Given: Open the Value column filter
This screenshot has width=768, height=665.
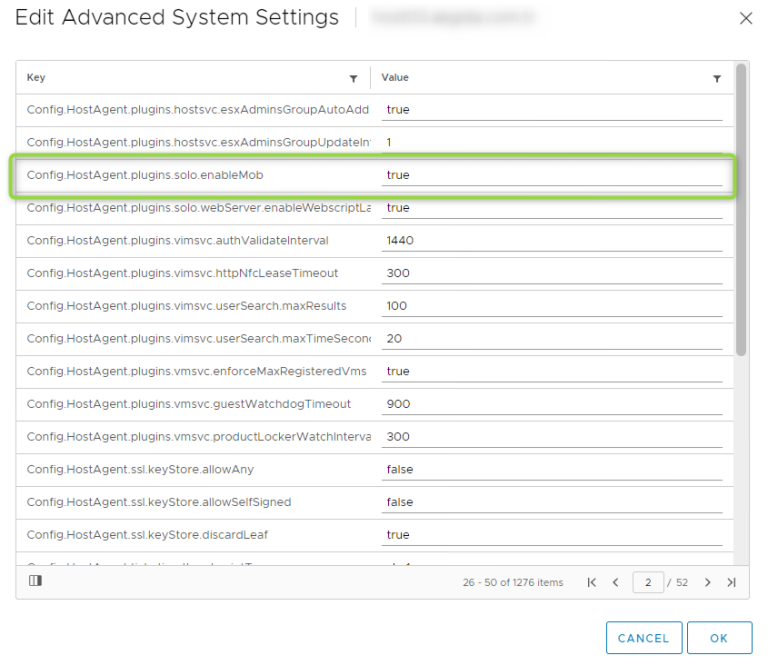Looking at the screenshot, I should [x=717, y=78].
